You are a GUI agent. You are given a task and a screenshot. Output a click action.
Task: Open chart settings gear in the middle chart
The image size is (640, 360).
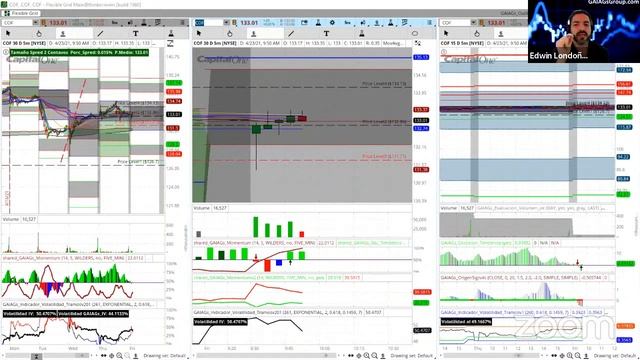pos(332,22)
